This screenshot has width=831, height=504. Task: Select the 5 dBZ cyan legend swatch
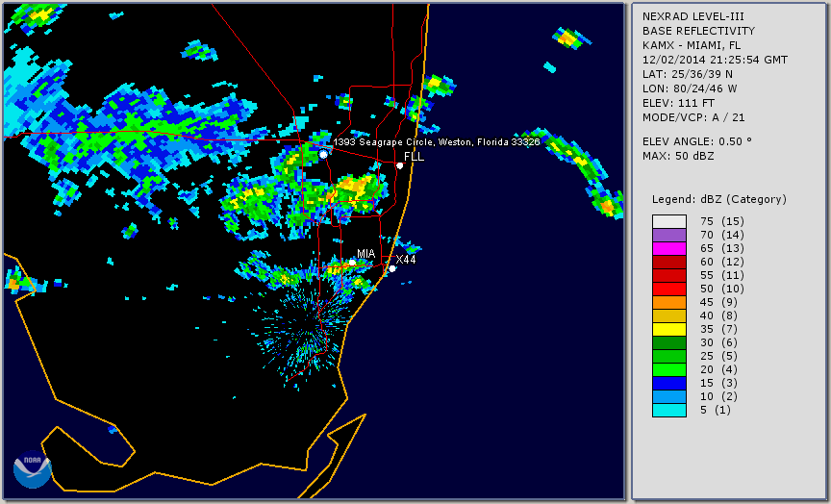[669, 410]
